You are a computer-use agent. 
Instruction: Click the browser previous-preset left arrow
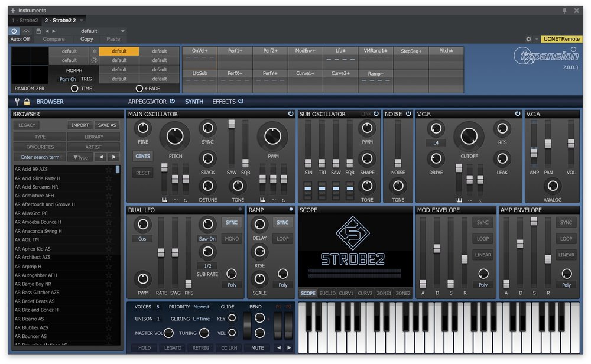coord(101,157)
